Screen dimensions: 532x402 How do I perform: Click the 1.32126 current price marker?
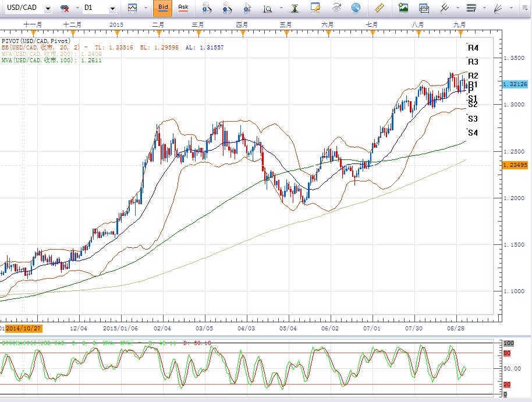514,84
